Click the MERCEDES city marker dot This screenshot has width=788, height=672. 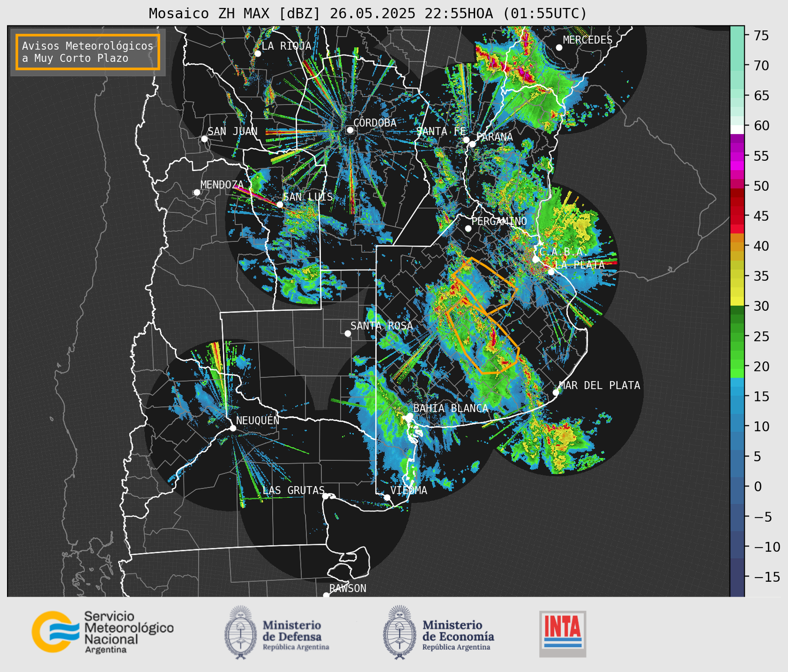click(559, 48)
